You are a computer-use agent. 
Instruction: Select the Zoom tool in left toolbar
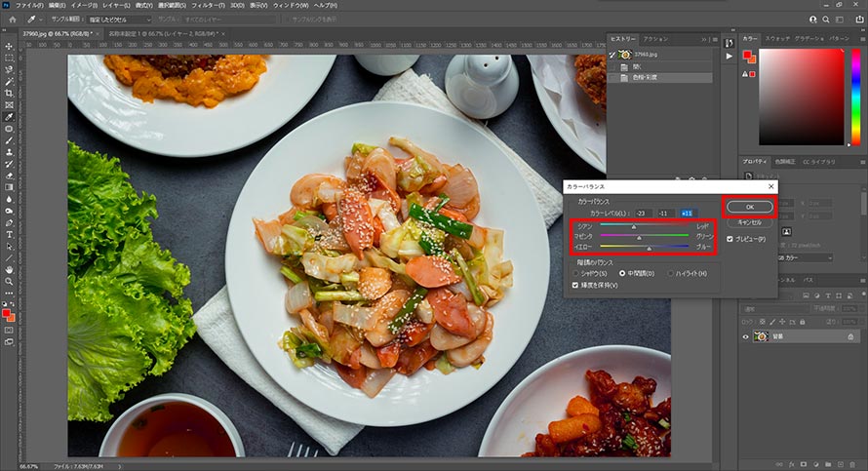click(x=9, y=281)
